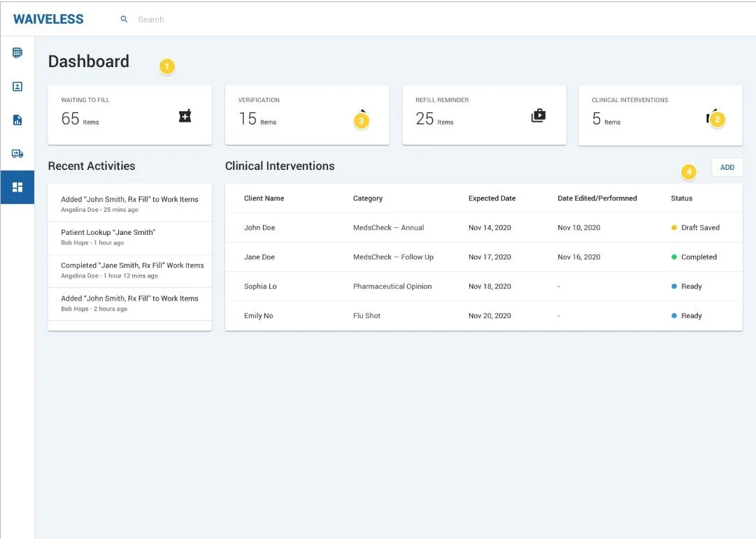Open the Verification 15 items card
This screenshot has width=756, height=539.
pyautogui.click(x=307, y=115)
